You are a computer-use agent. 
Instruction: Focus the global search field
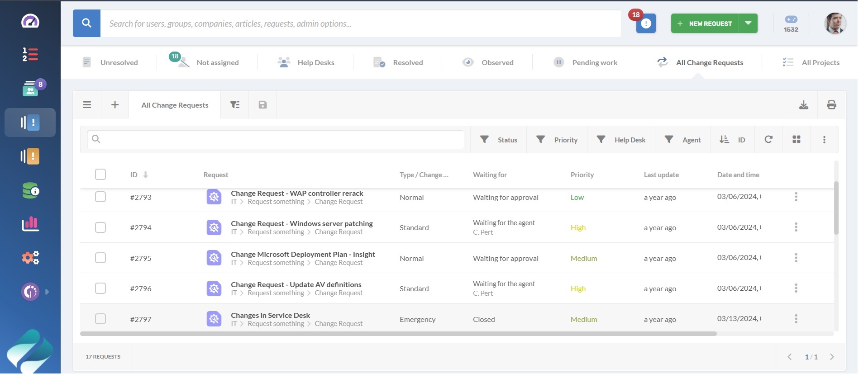tap(361, 24)
